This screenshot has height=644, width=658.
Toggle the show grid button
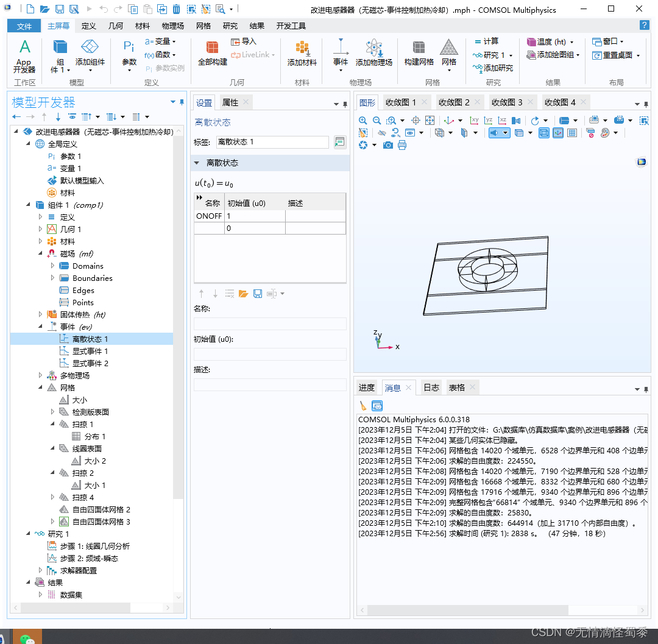(x=571, y=133)
